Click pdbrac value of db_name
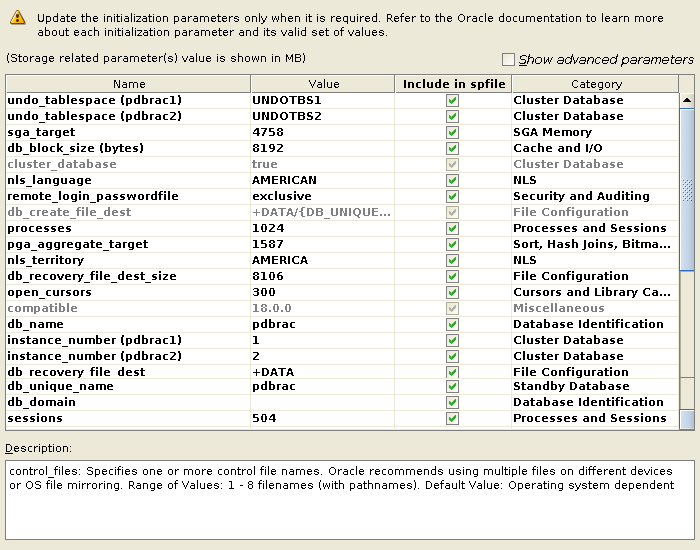The height and width of the screenshot is (550, 700). point(323,325)
